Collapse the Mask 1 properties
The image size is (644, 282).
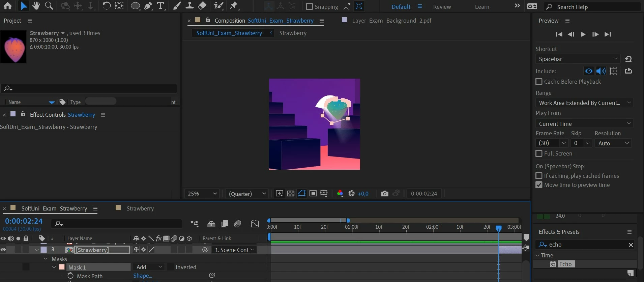point(54,267)
